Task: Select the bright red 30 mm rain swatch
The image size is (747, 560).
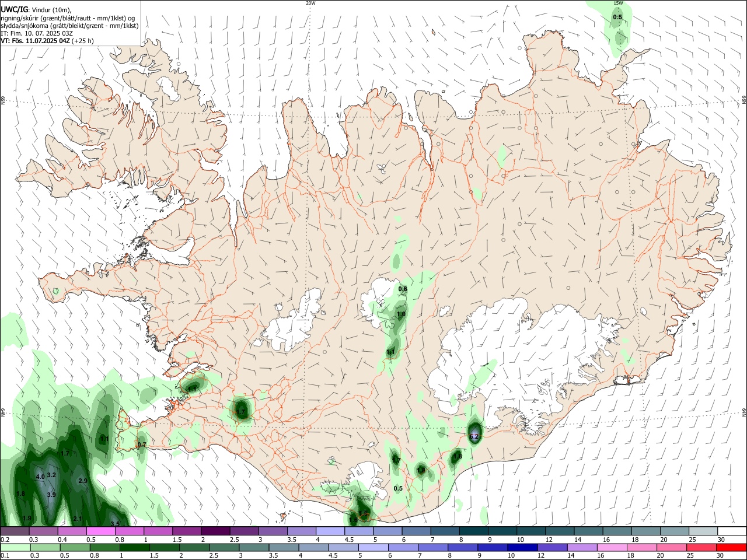Action: pyautogui.click(x=731, y=548)
